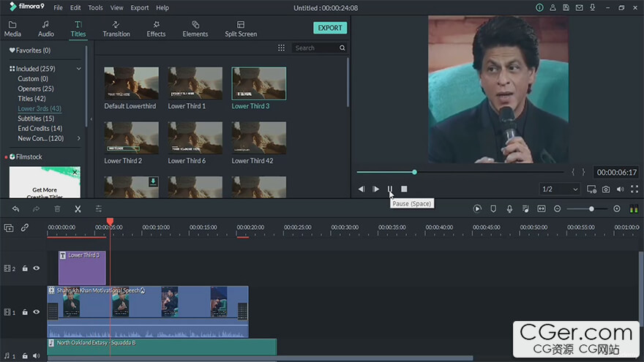644x362 pixels.
Task: Switch to the Effects tab
Action: (x=156, y=29)
